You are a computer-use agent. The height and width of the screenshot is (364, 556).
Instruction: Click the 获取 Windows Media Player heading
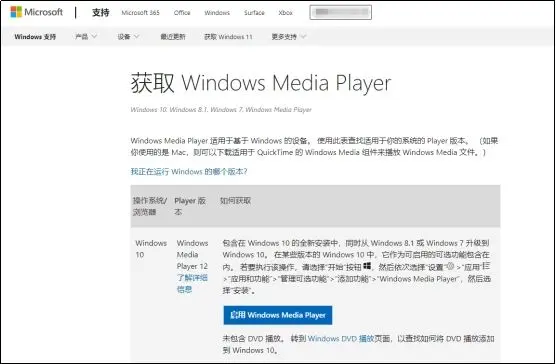261,83
